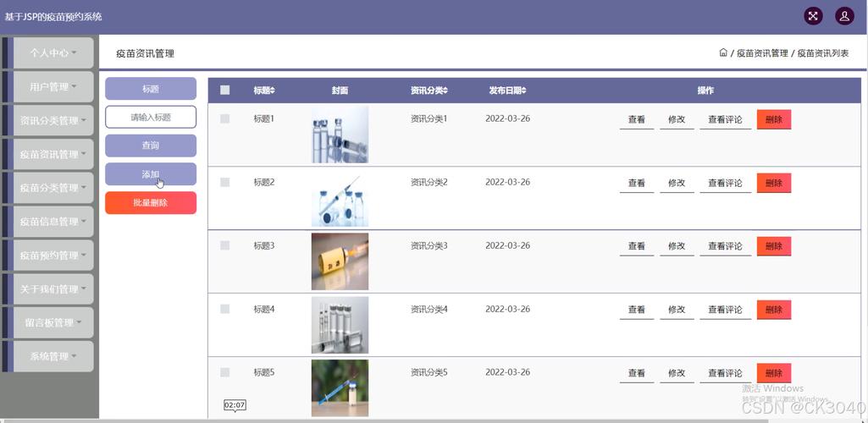Check the row checkbox for 标题1
The height and width of the screenshot is (423, 868).
224,118
